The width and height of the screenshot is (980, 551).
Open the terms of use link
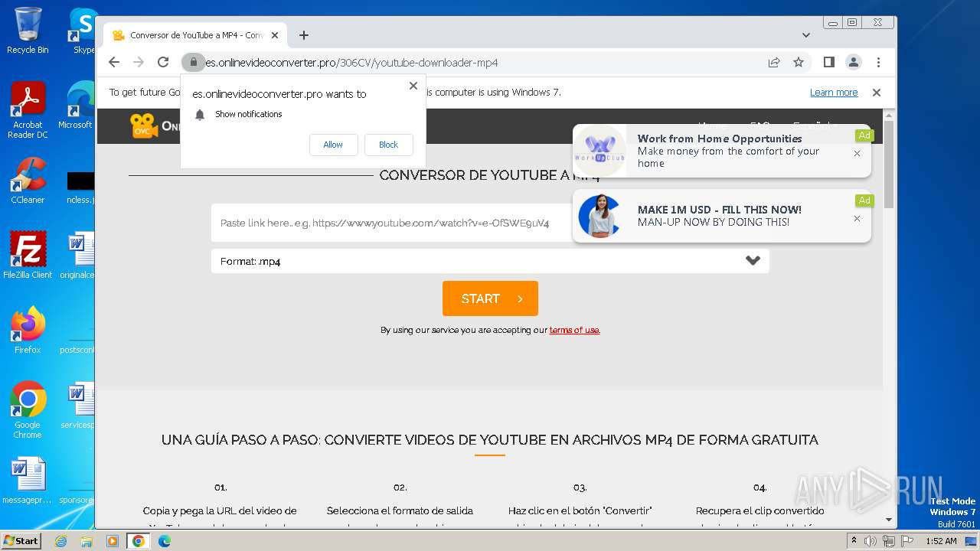tap(574, 331)
